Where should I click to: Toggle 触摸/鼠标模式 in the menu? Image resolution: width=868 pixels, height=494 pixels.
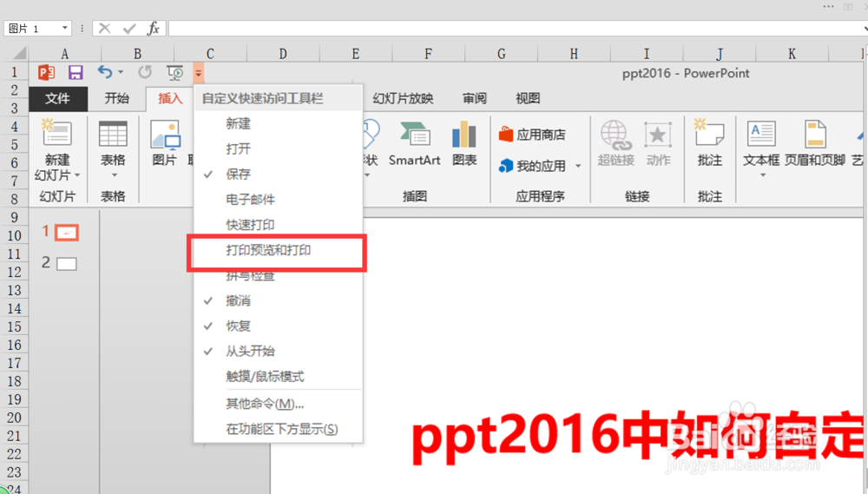279,377
